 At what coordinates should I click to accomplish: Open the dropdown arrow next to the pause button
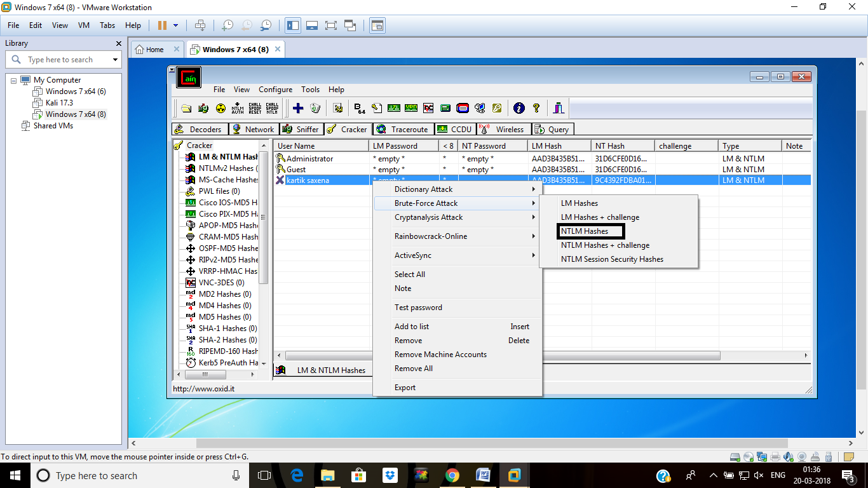(x=175, y=25)
